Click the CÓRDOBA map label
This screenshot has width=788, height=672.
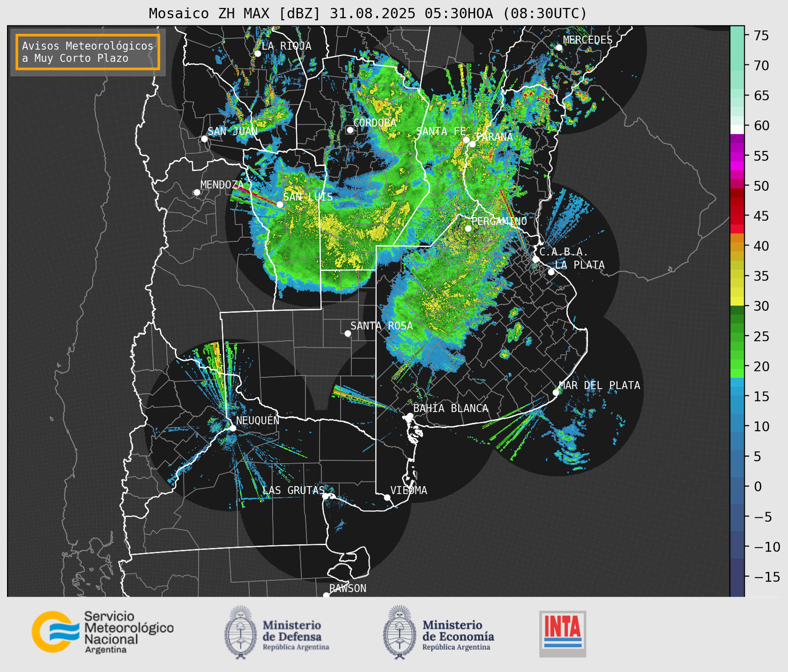(375, 122)
